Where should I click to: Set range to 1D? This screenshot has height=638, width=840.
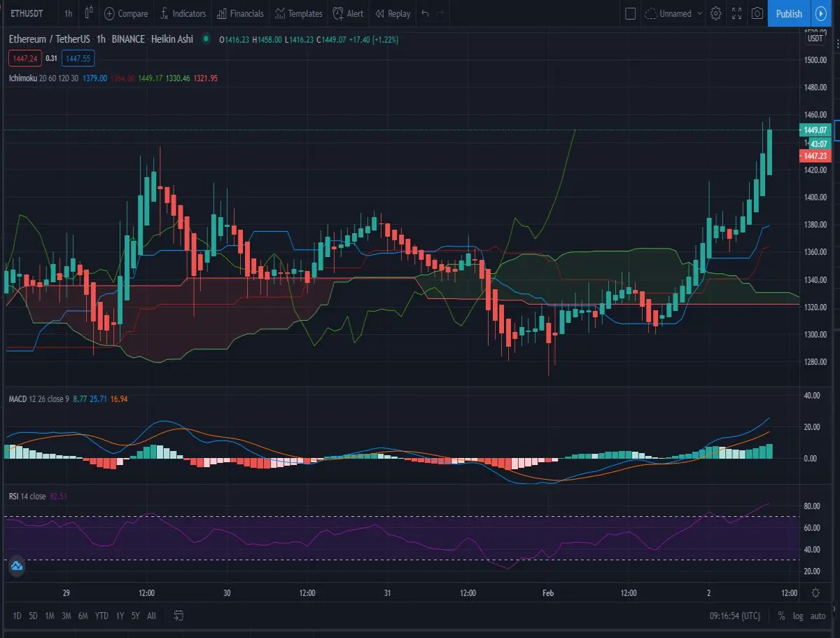pos(17,616)
